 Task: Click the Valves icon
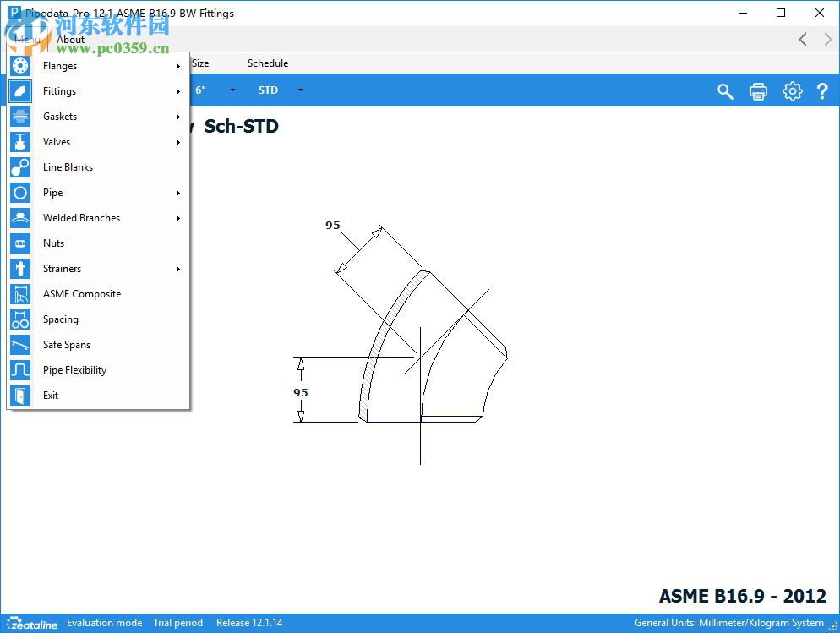(x=19, y=142)
